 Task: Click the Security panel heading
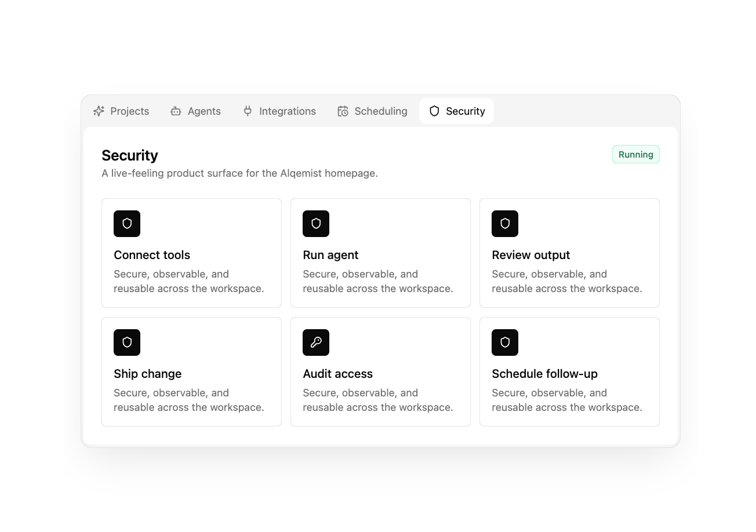pyautogui.click(x=130, y=155)
